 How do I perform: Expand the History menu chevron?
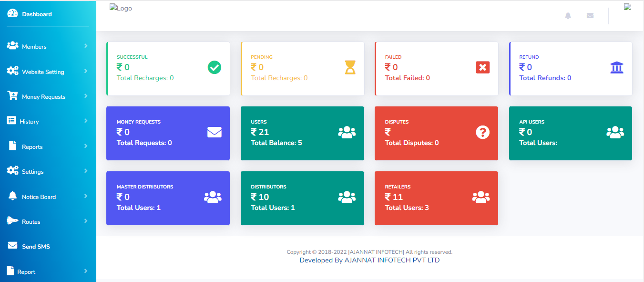click(x=86, y=121)
